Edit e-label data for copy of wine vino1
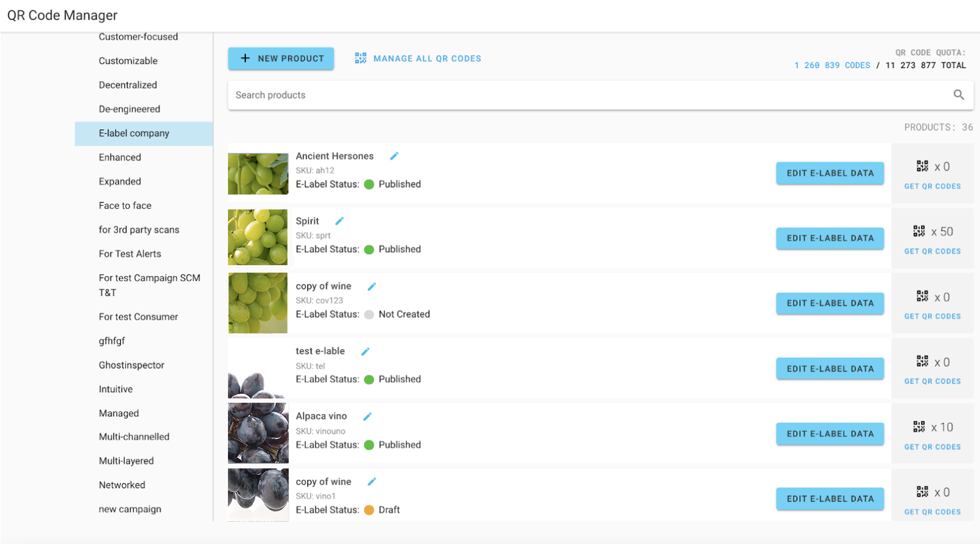This screenshot has height=544, width=980. 830,499
